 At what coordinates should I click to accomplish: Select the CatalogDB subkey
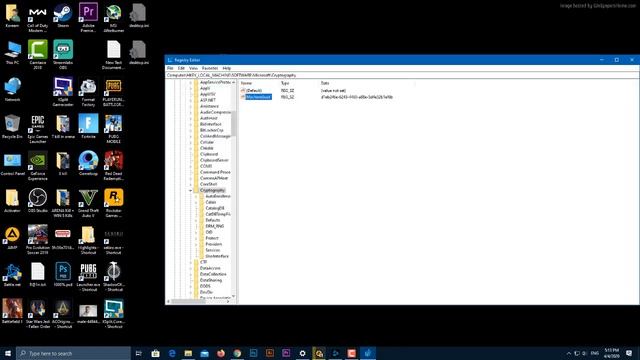click(215, 208)
